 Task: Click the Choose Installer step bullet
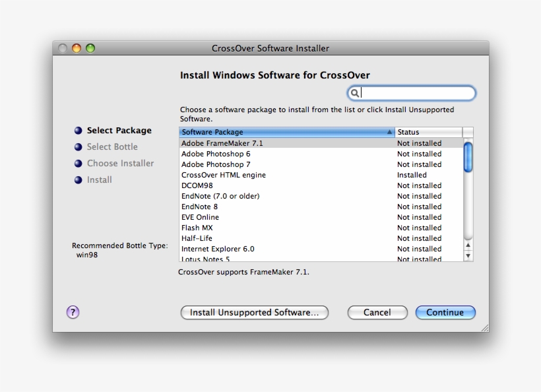point(79,164)
